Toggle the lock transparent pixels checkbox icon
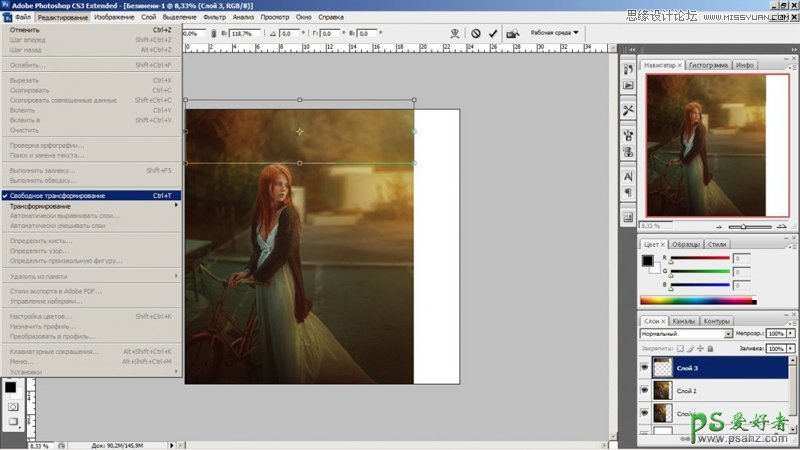This screenshot has width=800, height=450. [681, 348]
